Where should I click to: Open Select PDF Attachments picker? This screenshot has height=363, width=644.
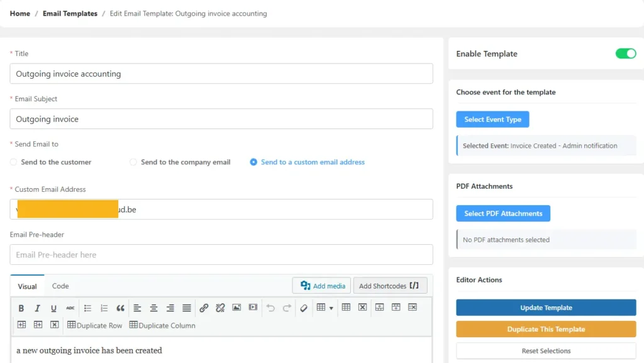pos(503,213)
